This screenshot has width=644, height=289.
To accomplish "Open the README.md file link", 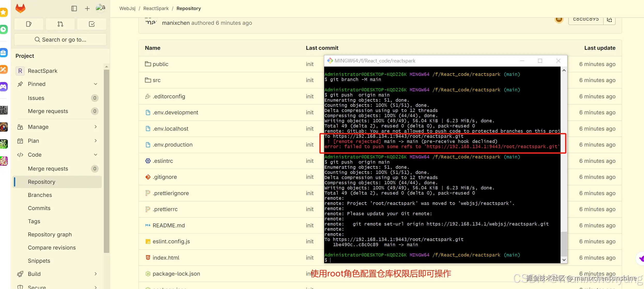I will [168, 226].
